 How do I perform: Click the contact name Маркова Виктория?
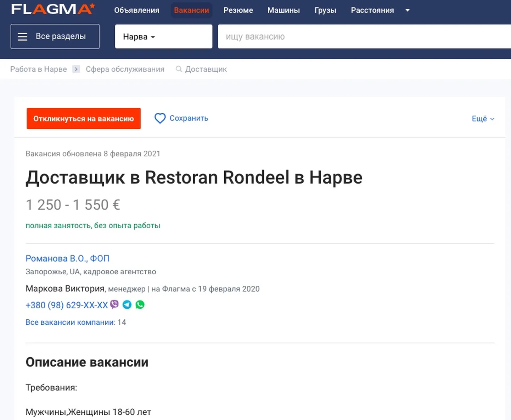coord(65,289)
